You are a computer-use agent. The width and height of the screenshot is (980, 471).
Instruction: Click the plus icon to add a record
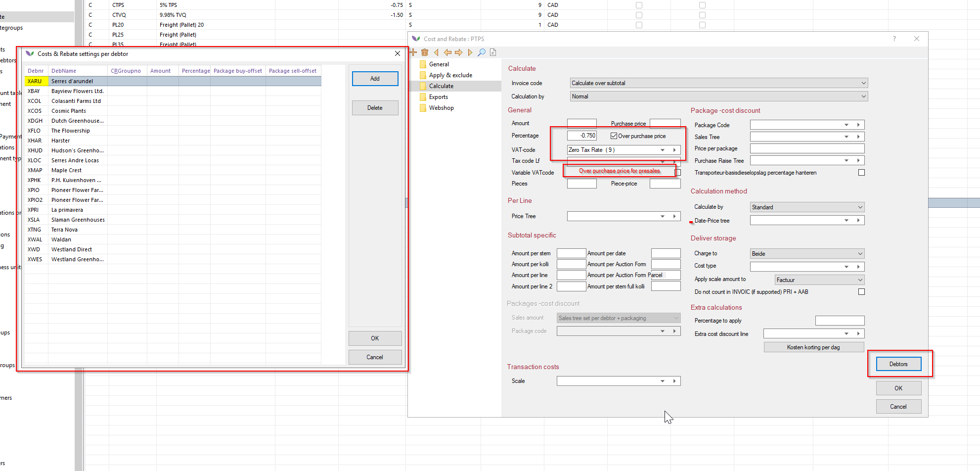click(x=413, y=52)
